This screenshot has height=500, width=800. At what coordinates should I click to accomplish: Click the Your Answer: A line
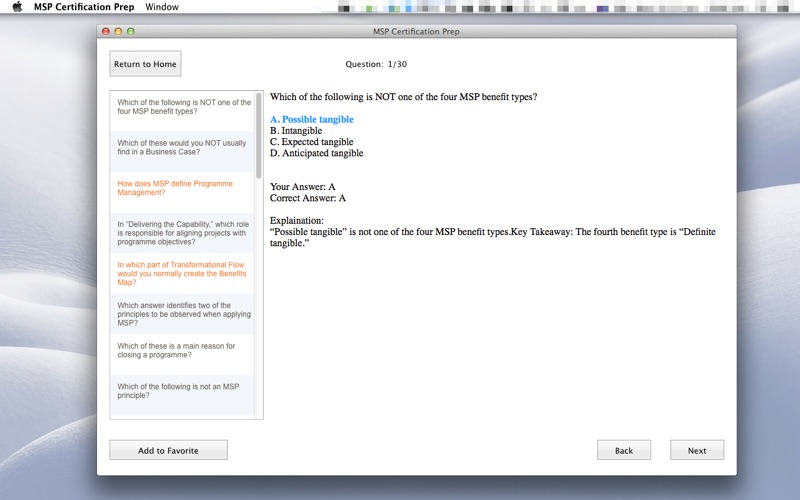[x=303, y=187]
